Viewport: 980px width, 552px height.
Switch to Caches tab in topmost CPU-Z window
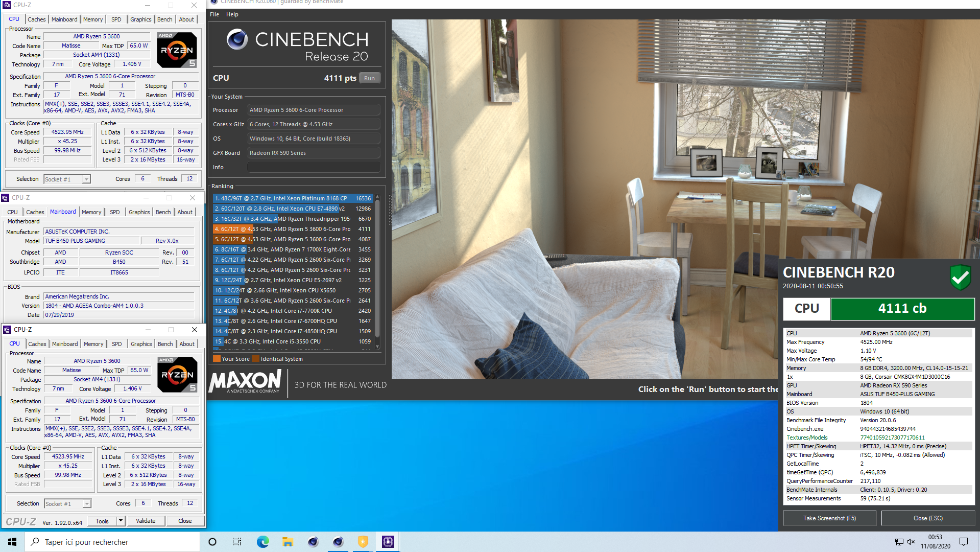(x=37, y=19)
